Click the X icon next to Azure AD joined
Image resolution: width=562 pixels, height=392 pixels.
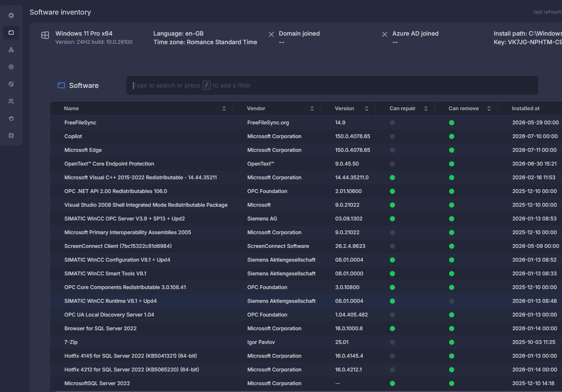(385, 34)
